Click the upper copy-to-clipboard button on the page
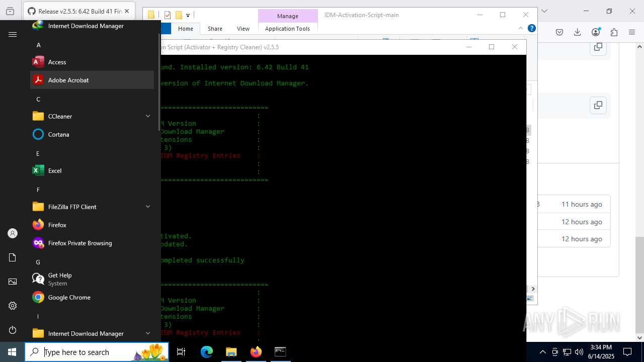644x362 pixels. tap(598, 47)
